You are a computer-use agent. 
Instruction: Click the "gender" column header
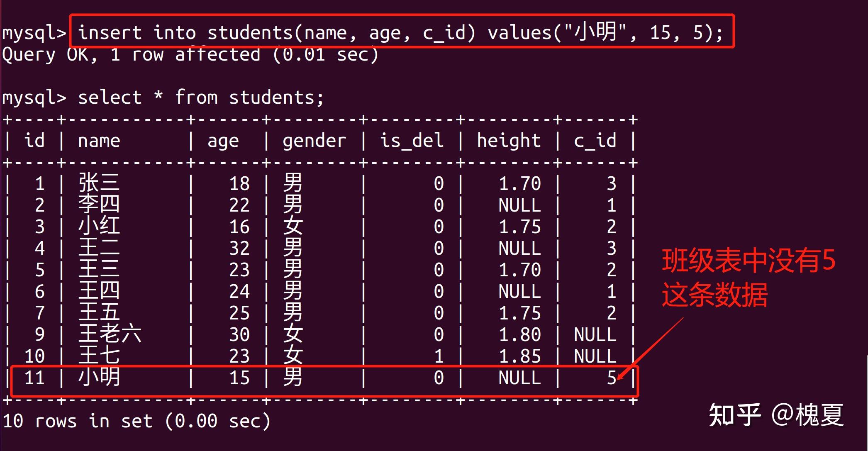314,141
